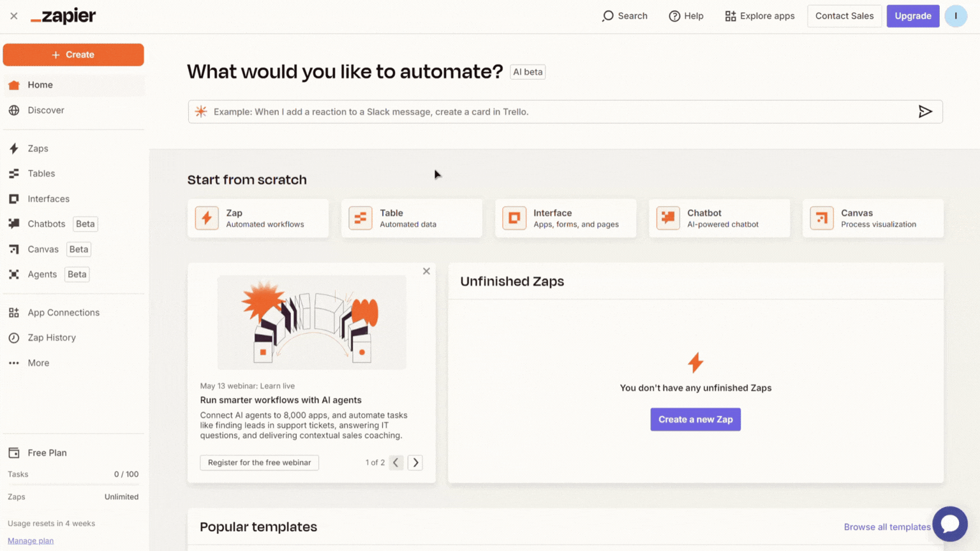The image size is (980, 551).
Task: Click the '0 / 100' tasks usage value
Action: coord(126,474)
